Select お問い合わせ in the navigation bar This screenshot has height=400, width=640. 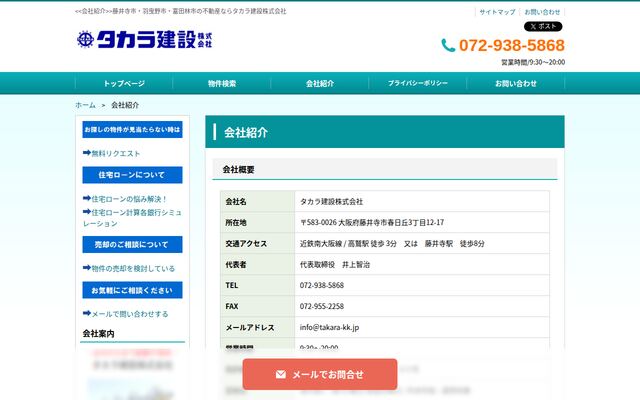coord(516,83)
